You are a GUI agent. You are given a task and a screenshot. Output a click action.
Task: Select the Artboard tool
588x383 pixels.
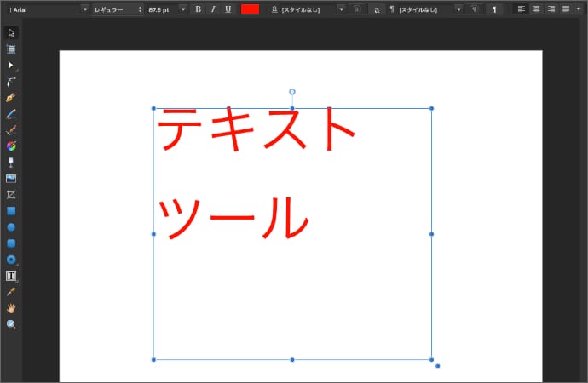tap(11, 49)
